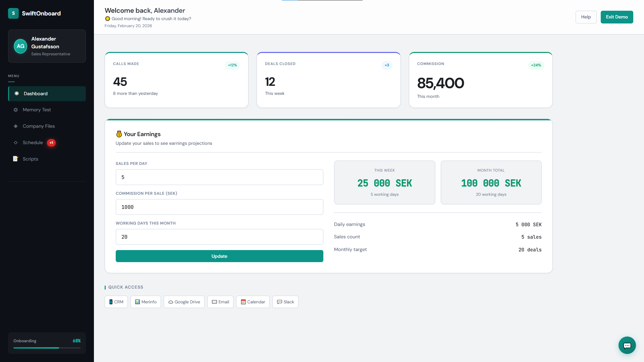The height and width of the screenshot is (362, 644).
Task: Open Company Files in sidebar
Action: click(x=39, y=126)
